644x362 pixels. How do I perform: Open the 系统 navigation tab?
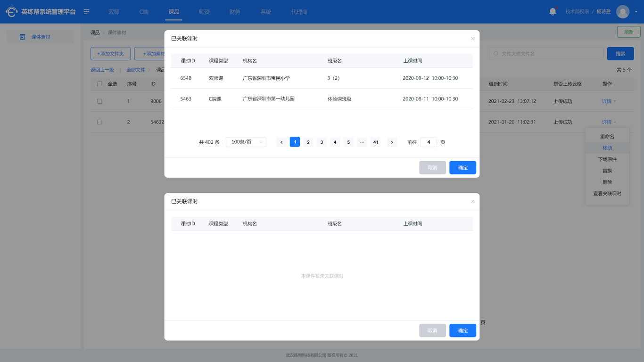pos(266,12)
